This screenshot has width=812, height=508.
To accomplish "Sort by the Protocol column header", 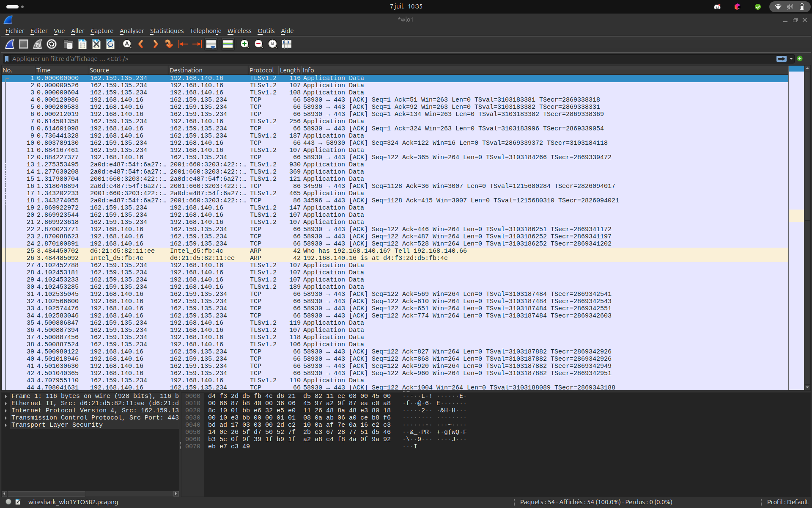I will [263, 70].
